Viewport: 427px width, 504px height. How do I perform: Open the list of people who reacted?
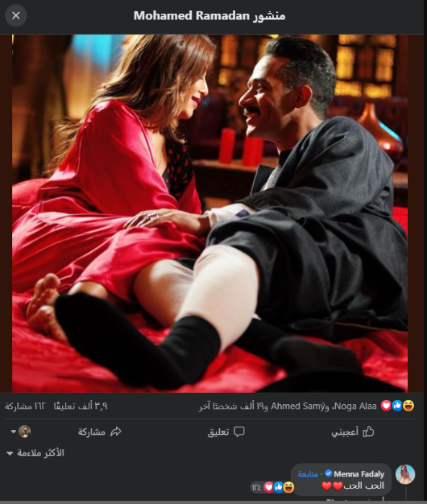click(x=288, y=407)
